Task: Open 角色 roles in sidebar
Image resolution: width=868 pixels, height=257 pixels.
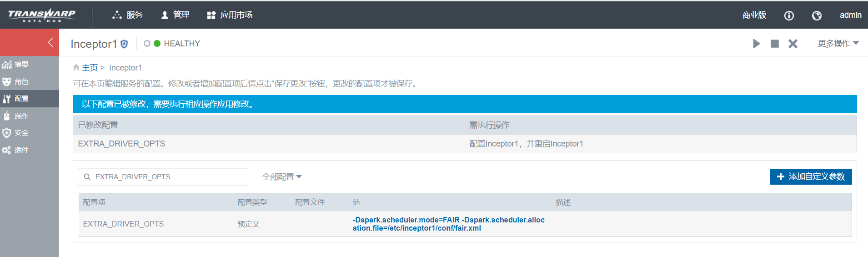Action: (x=30, y=81)
